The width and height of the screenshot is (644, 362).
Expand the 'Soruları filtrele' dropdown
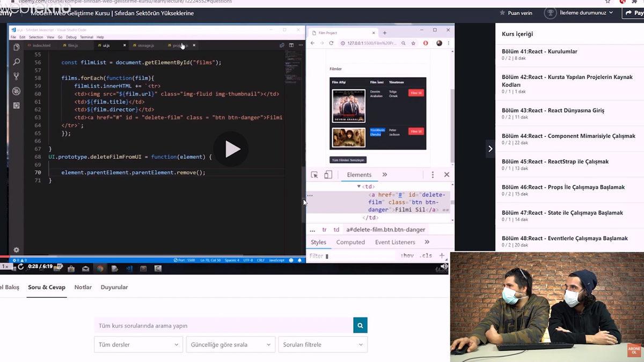click(322, 344)
